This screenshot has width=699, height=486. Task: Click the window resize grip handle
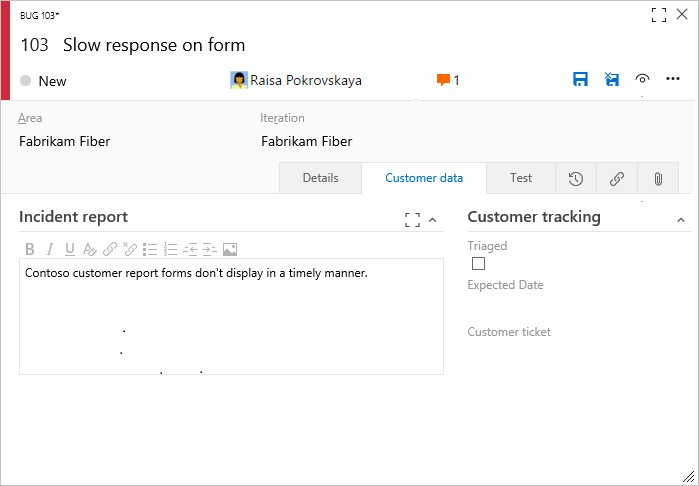point(689,476)
